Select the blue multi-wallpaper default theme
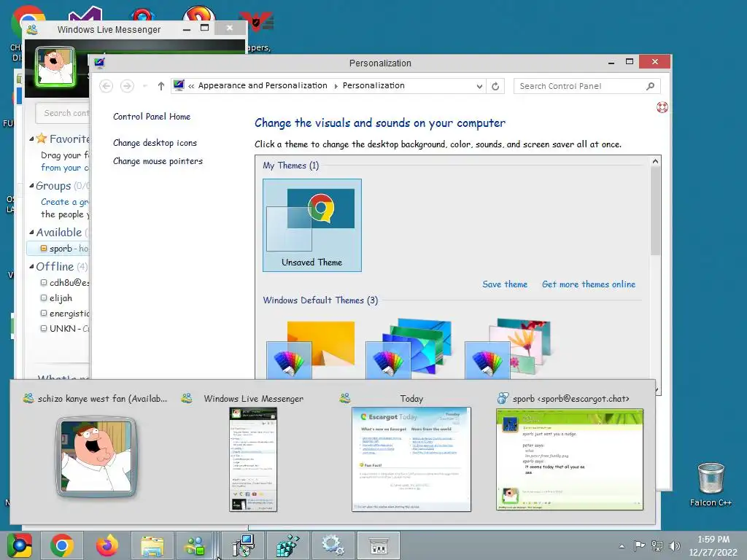This screenshot has height=560, width=747. 410,349
